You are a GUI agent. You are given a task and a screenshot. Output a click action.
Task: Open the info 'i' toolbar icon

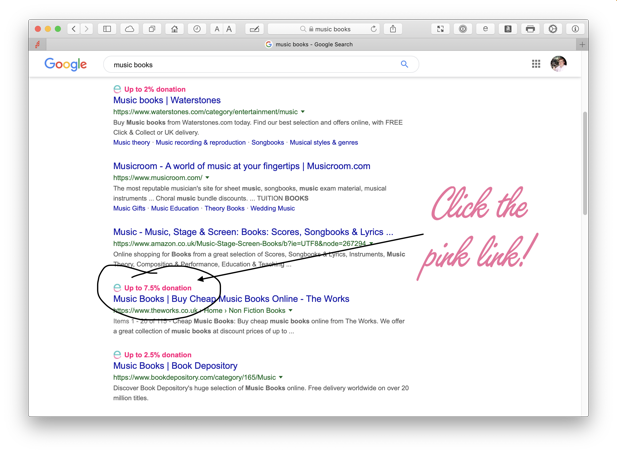pos(575,29)
